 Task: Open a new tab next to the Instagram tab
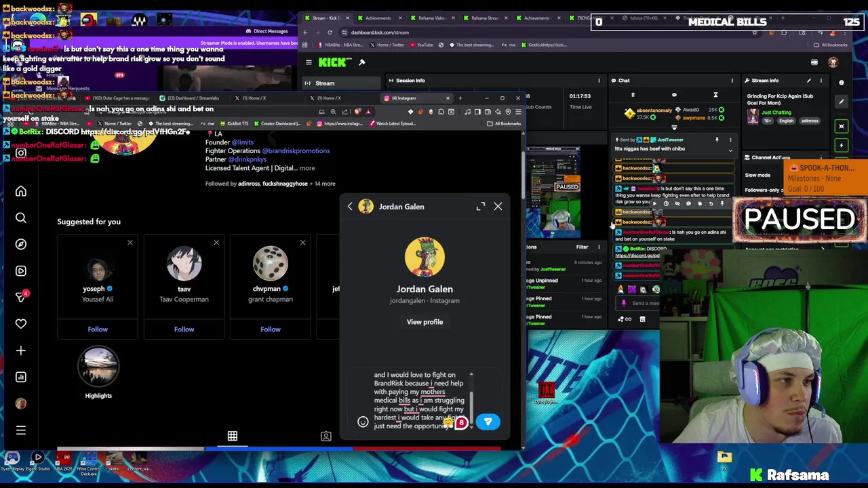point(460,98)
